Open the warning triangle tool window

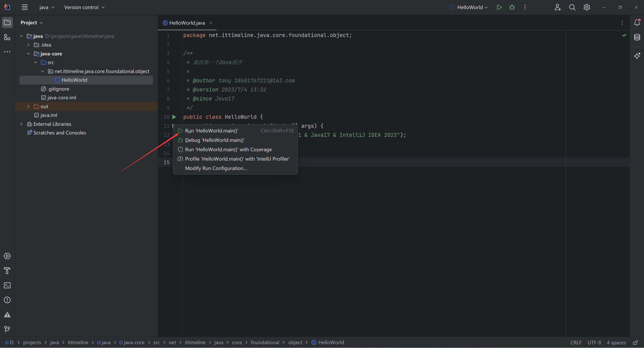click(x=7, y=315)
